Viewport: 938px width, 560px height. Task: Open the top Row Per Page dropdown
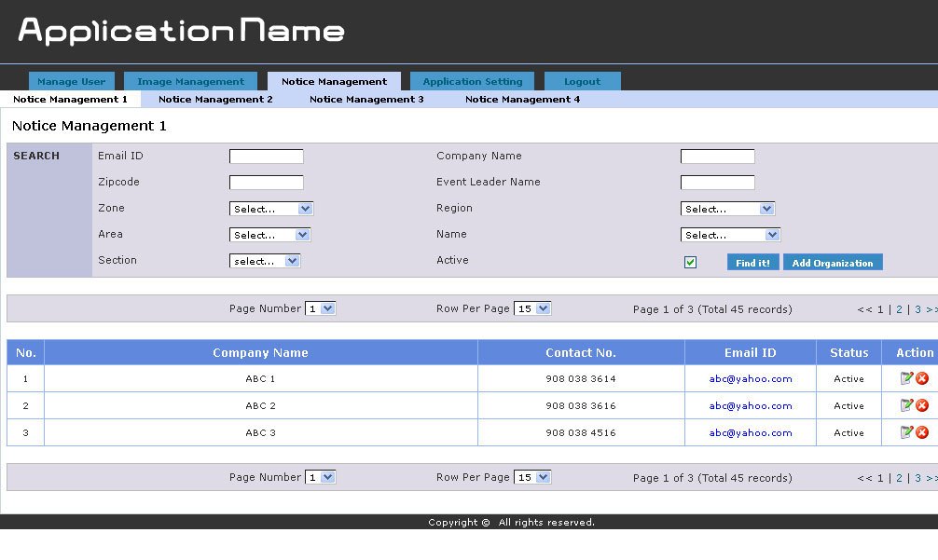(532, 308)
